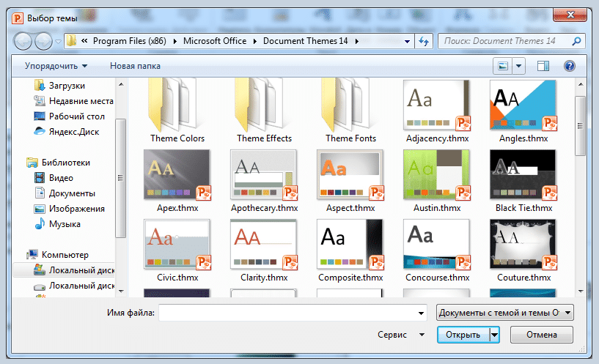Image resolution: width=599 pixels, height=364 pixels.
Task: Select the Austin.thmx theme thumbnail
Action: (437, 175)
